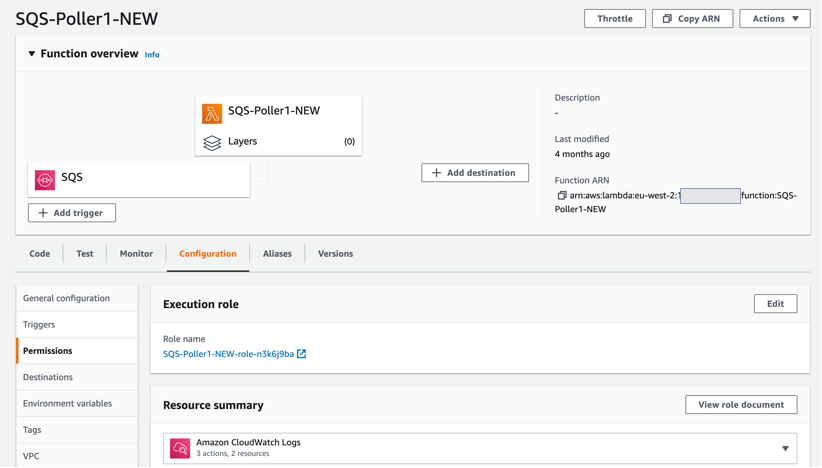822x468 pixels.
Task: Expand the Amazon CloudWatch Logs resource dropdown
Action: 785,449
